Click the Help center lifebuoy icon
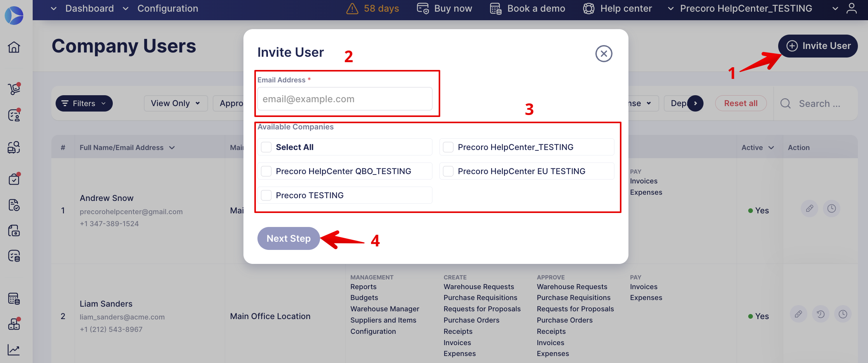 [589, 9]
